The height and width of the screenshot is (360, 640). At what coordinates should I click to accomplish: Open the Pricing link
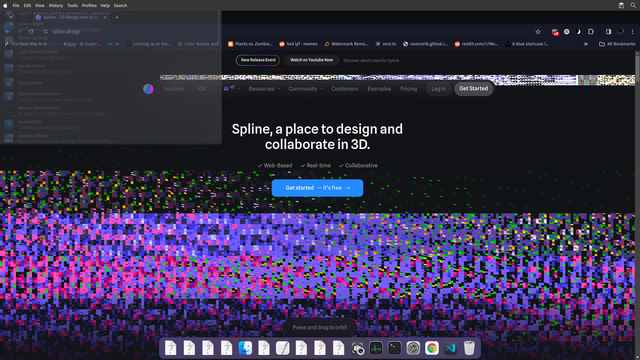(409, 89)
